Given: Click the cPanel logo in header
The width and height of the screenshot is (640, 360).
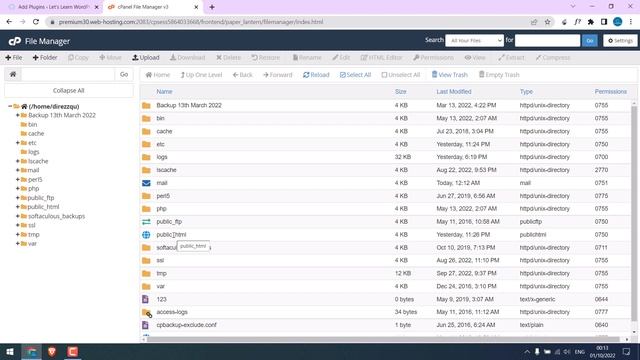Looking at the screenshot, I should [15, 41].
